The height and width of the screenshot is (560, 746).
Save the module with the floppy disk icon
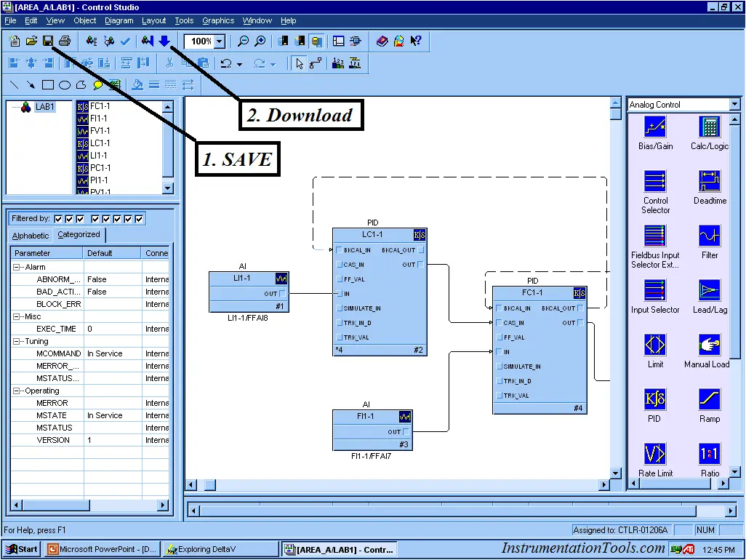[47, 41]
